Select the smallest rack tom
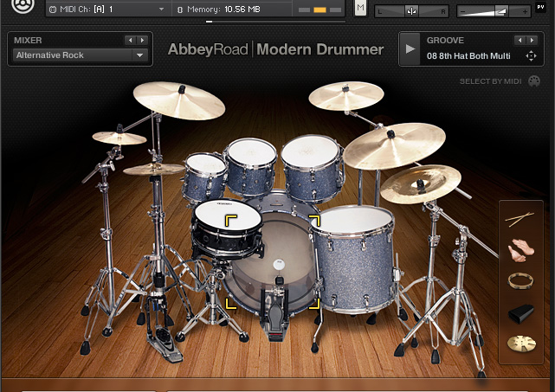555x392 pixels. (x=204, y=177)
